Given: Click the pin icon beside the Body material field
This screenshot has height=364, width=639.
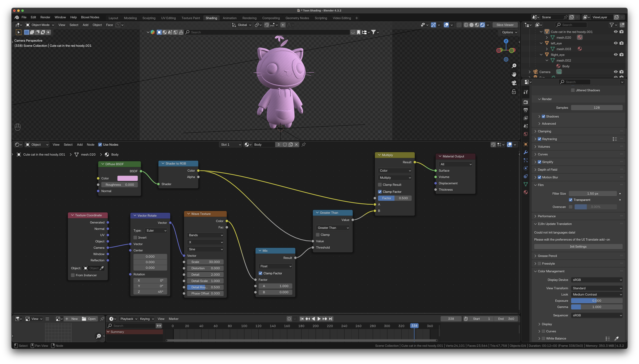Looking at the screenshot, I should (x=304, y=145).
